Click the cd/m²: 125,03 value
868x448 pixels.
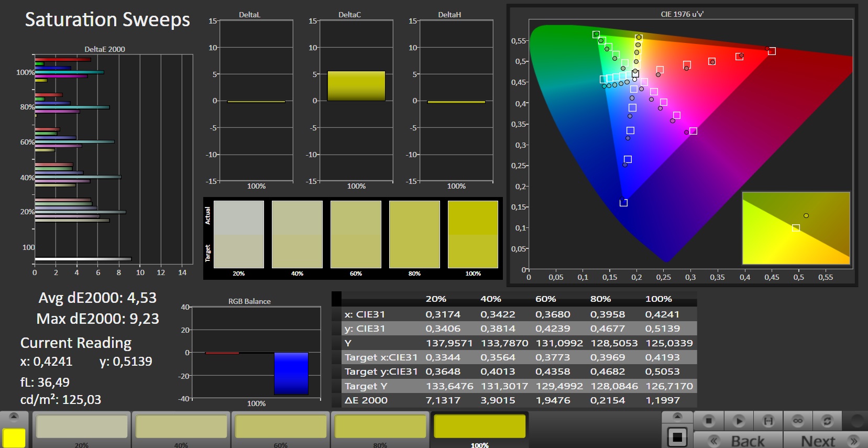pos(61,400)
